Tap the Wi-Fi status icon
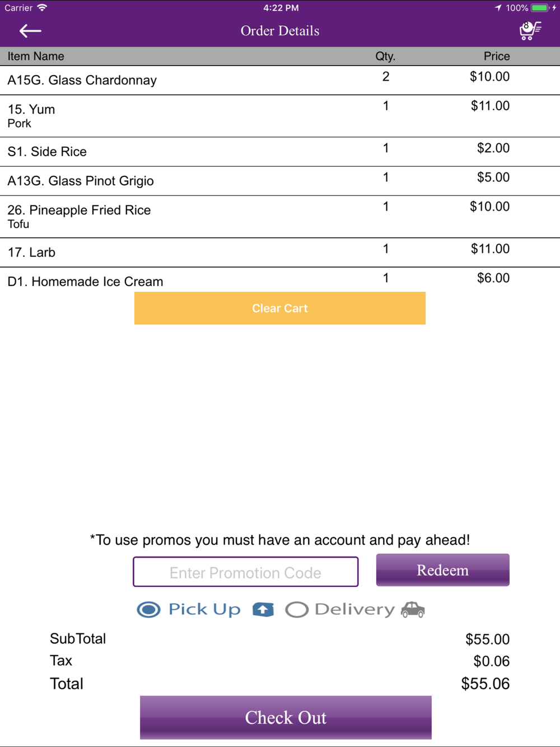This screenshot has height=747, width=560. pyautogui.click(x=42, y=8)
